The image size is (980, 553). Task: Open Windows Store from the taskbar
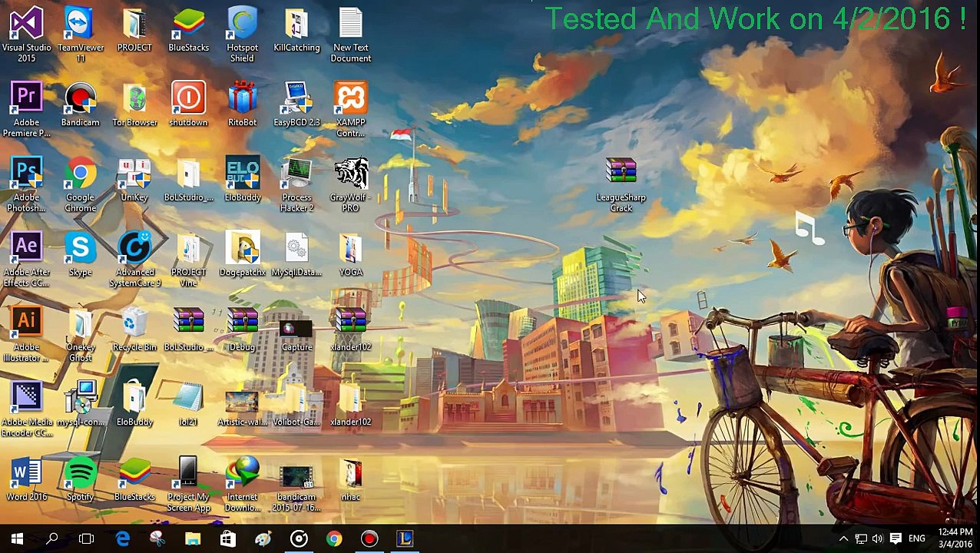[228, 539]
